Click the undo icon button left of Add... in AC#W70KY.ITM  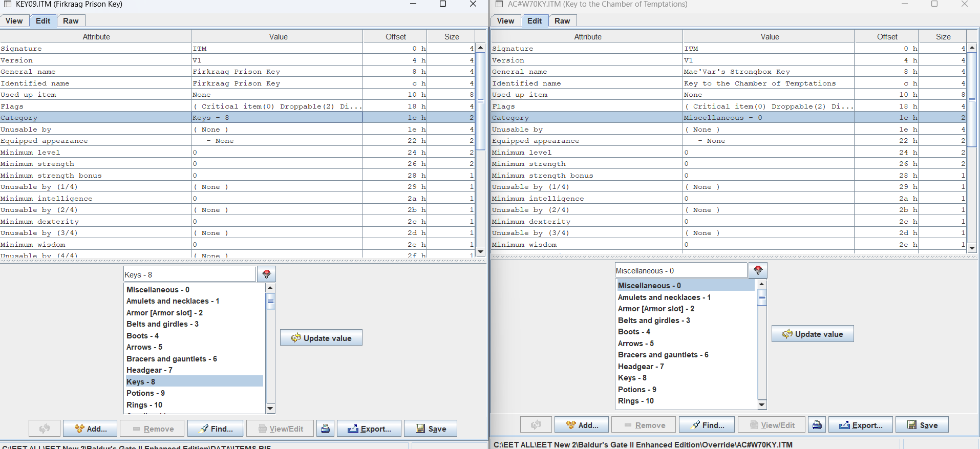536,425
